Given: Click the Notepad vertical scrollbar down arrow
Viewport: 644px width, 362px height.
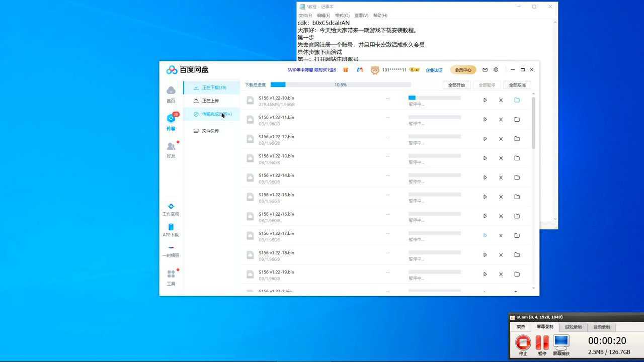Looking at the screenshot, I should pyautogui.click(x=555, y=219).
